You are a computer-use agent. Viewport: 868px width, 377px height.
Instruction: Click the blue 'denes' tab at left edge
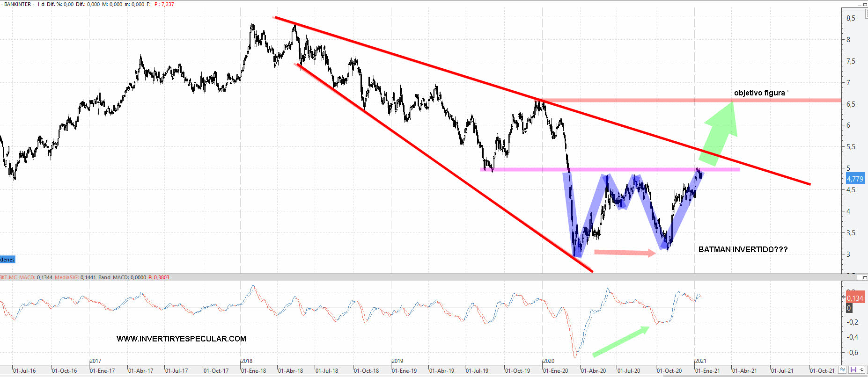click(7, 260)
